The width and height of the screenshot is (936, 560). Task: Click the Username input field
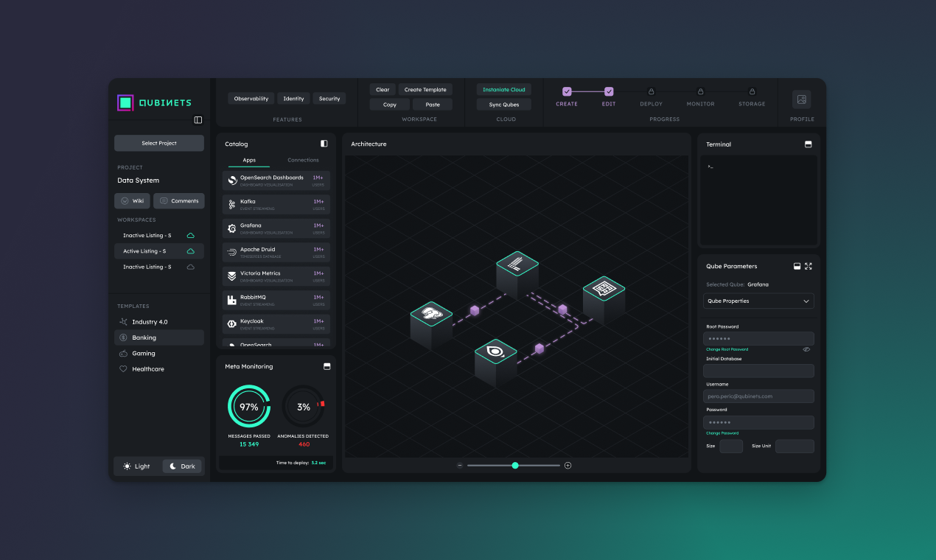tap(758, 396)
